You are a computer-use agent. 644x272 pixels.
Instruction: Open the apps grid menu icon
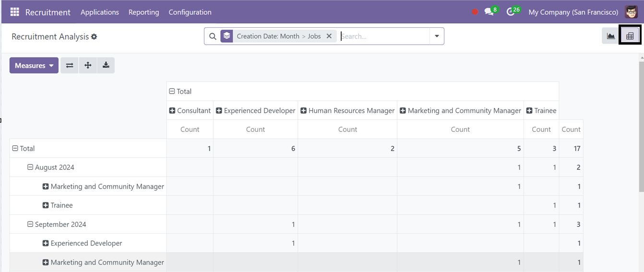(x=15, y=12)
